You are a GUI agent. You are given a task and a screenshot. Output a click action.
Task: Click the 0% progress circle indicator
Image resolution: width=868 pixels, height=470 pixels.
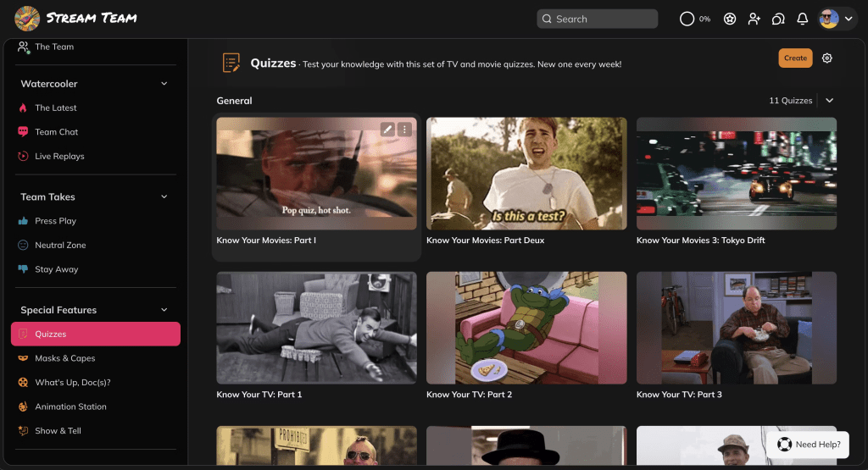pyautogui.click(x=687, y=19)
